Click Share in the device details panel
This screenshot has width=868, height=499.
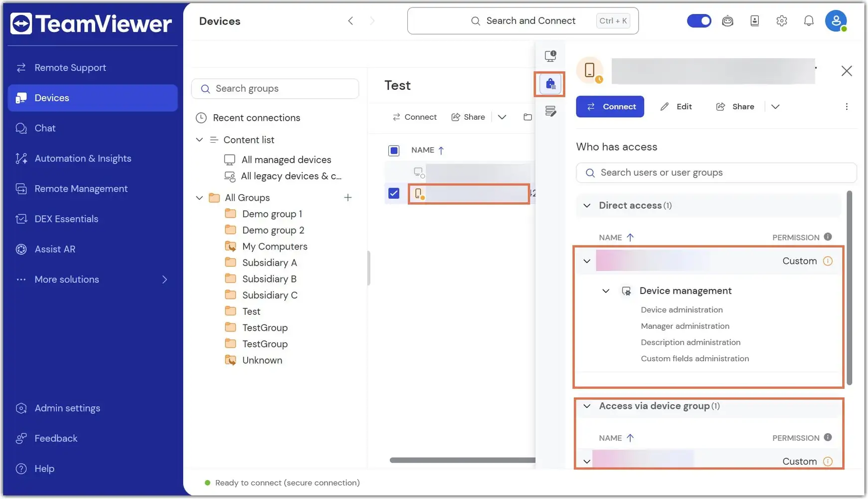coord(735,107)
